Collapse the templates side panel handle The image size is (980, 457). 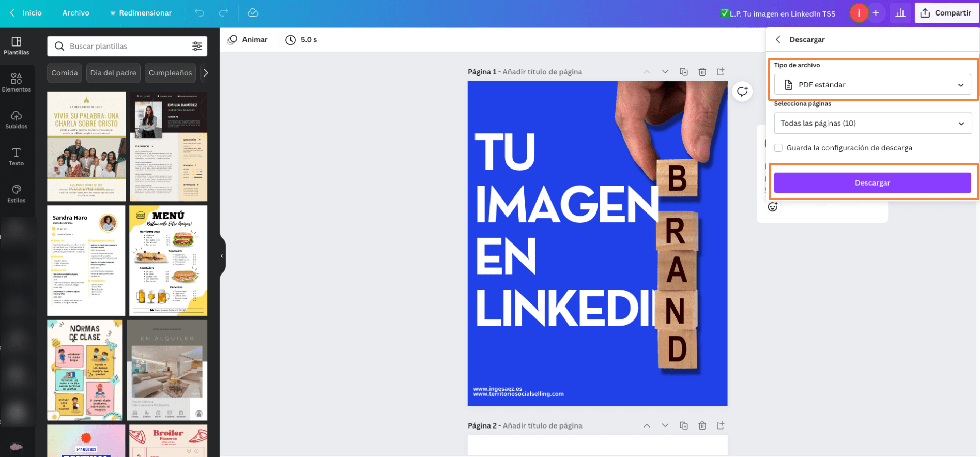[222, 255]
